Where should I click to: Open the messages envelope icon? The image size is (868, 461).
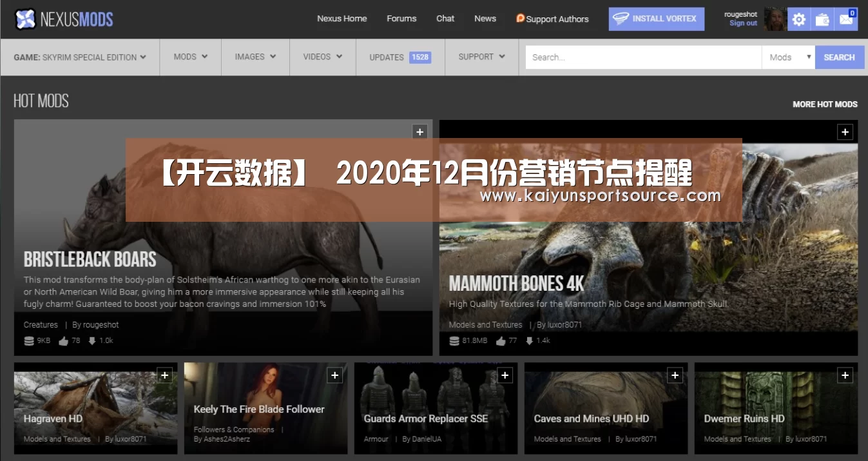pos(846,19)
